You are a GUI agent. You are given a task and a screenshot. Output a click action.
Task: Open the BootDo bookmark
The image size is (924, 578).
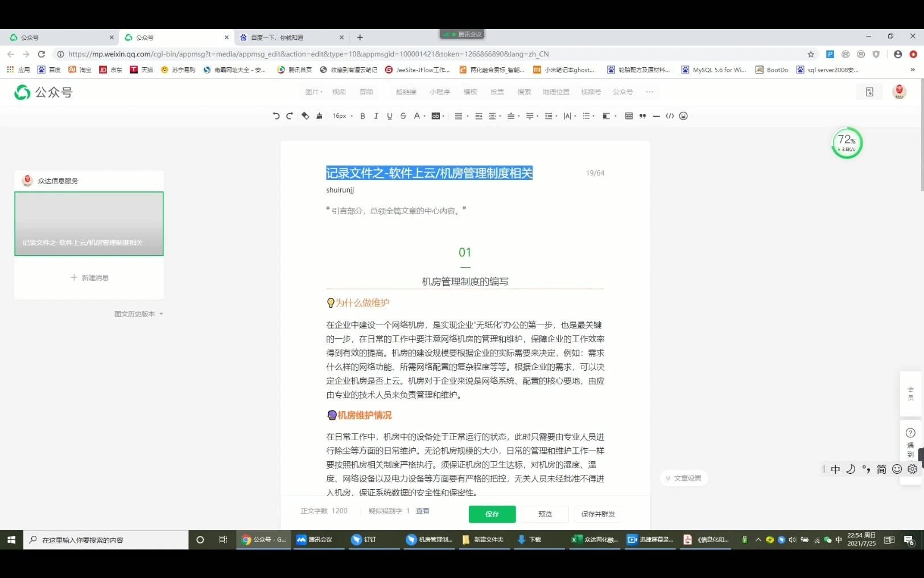click(x=772, y=70)
